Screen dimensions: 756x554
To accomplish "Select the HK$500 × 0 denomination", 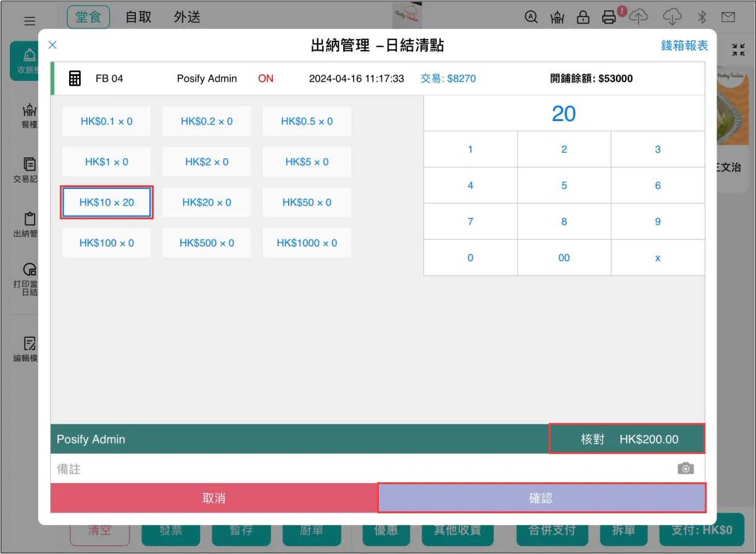I will [x=207, y=243].
